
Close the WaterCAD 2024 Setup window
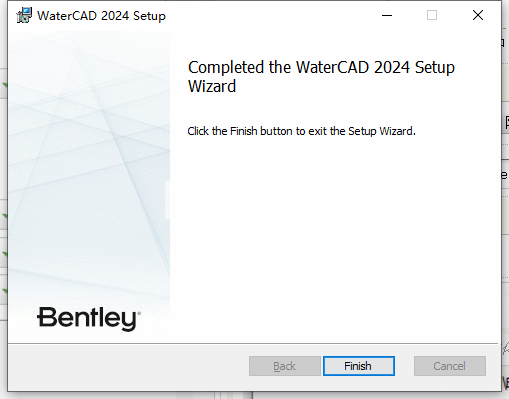coord(478,15)
